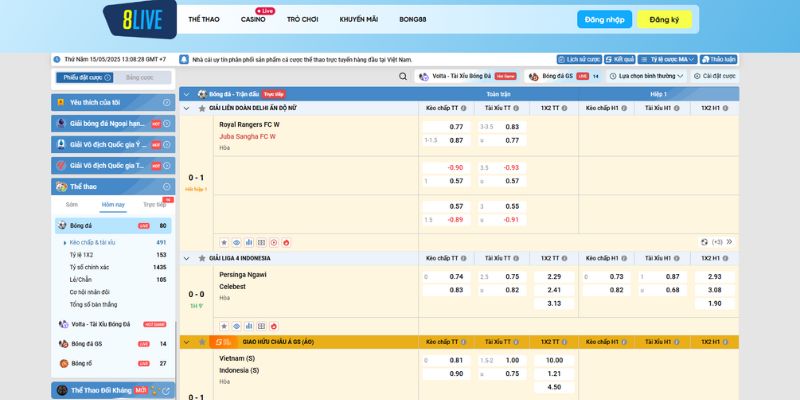Star the Giải Liên Đoàn Delhi Ấn Độ Nữ league
The width and height of the screenshot is (800, 400).
point(202,108)
